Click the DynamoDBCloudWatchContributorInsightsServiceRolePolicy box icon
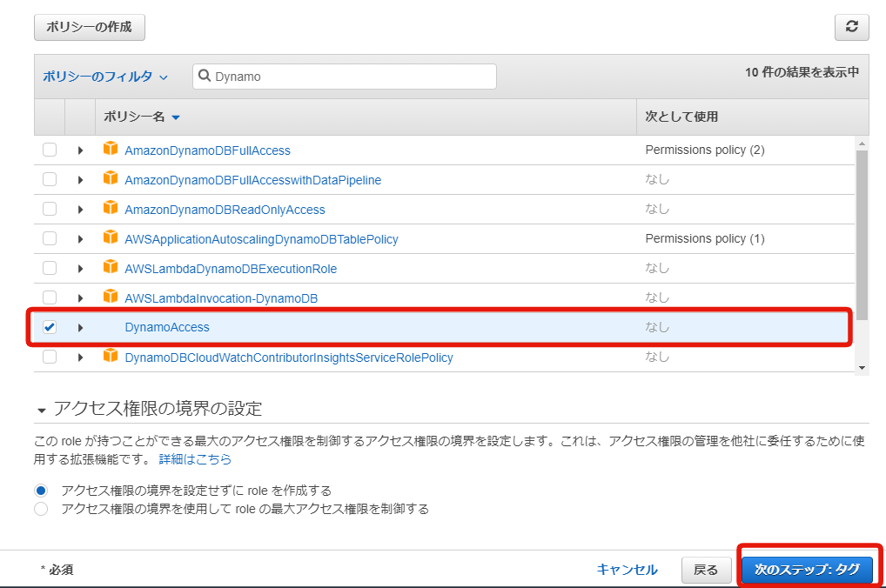The height and width of the screenshot is (588, 886). click(111, 355)
